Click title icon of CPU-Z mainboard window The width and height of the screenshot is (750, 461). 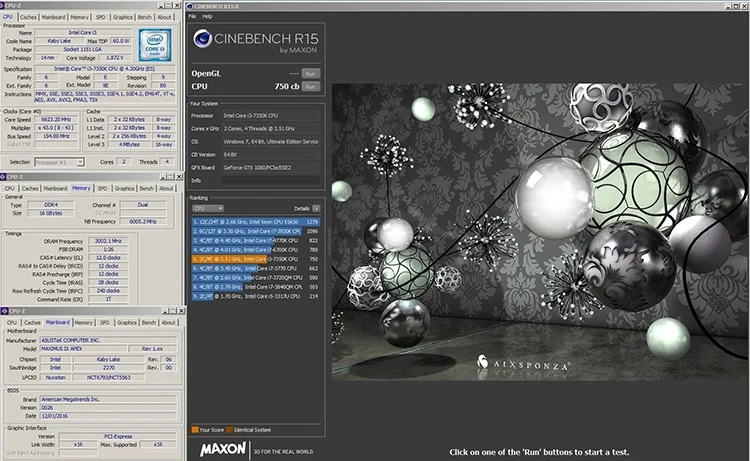coord(4,311)
